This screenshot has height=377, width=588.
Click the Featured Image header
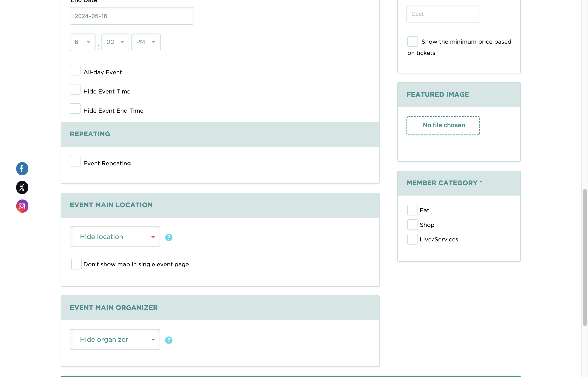[x=459, y=95]
